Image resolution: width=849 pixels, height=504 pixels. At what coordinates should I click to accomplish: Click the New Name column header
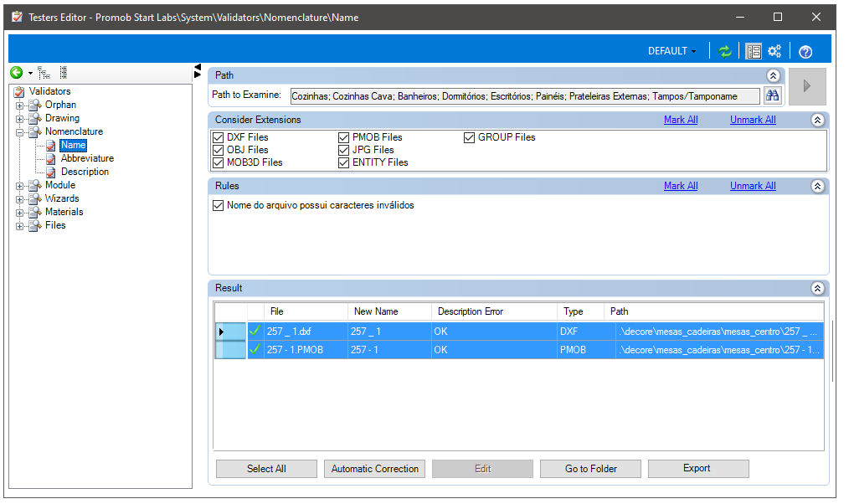[x=389, y=311]
